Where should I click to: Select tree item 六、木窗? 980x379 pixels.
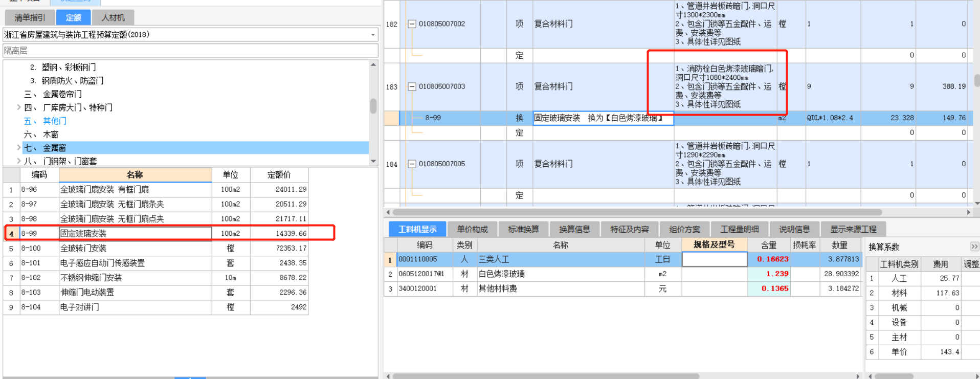pyautogui.click(x=41, y=134)
